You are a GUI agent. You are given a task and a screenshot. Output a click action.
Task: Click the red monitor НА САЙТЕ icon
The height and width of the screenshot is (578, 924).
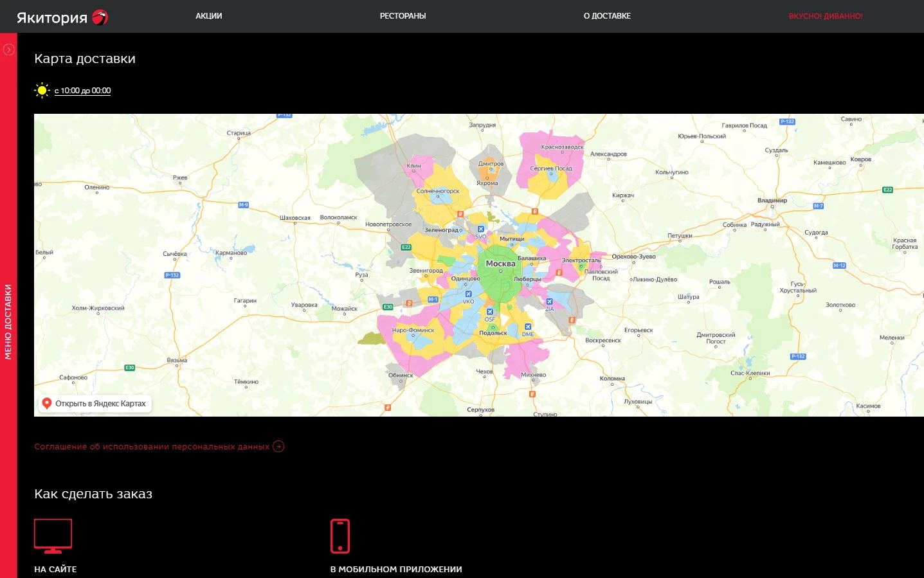coord(53,536)
